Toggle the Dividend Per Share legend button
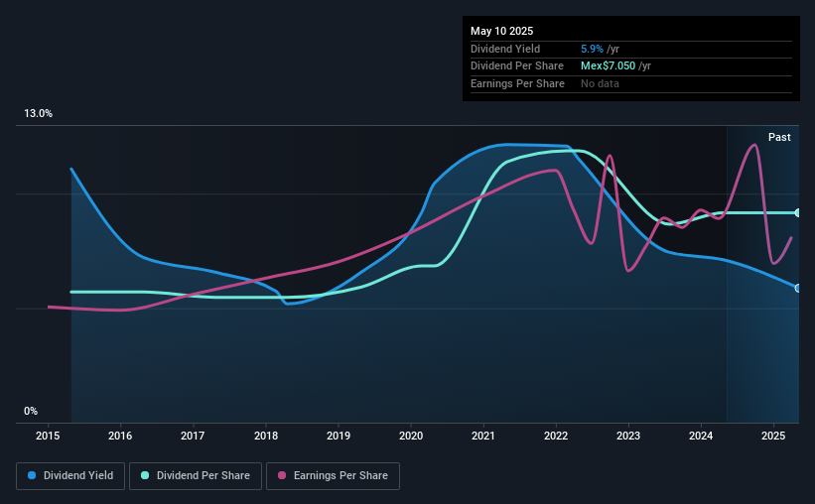The width and height of the screenshot is (815, 504). click(196, 476)
